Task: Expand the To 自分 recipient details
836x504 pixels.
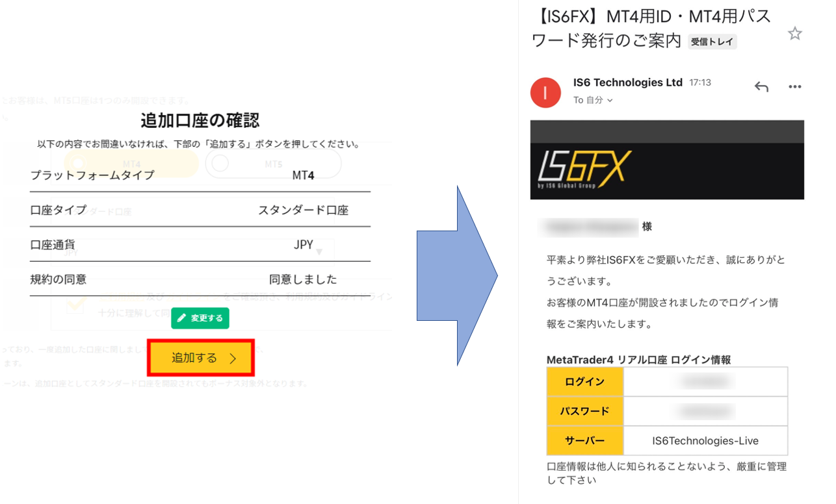Action: [x=593, y=100]
